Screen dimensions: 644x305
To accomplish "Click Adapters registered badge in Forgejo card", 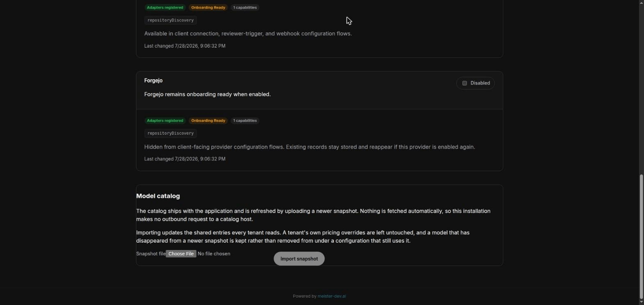I will point(165,121).
